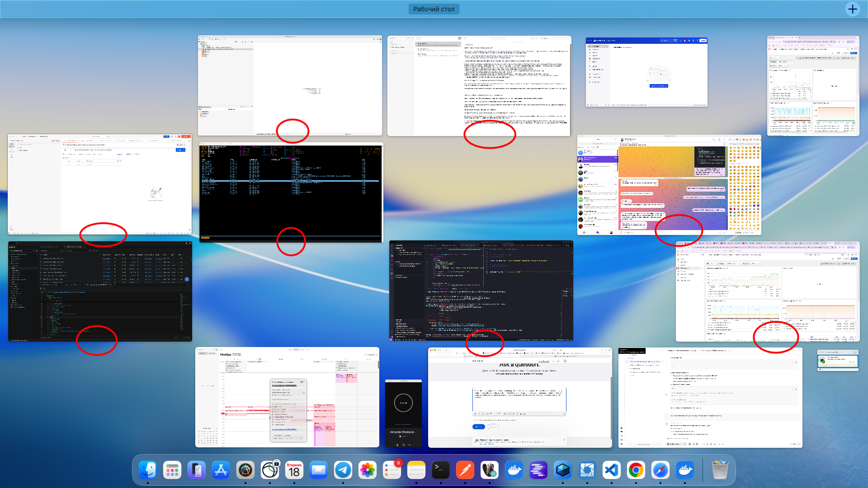
Task: Click the DBeaver CE dock icon
Action: point(490,470)
